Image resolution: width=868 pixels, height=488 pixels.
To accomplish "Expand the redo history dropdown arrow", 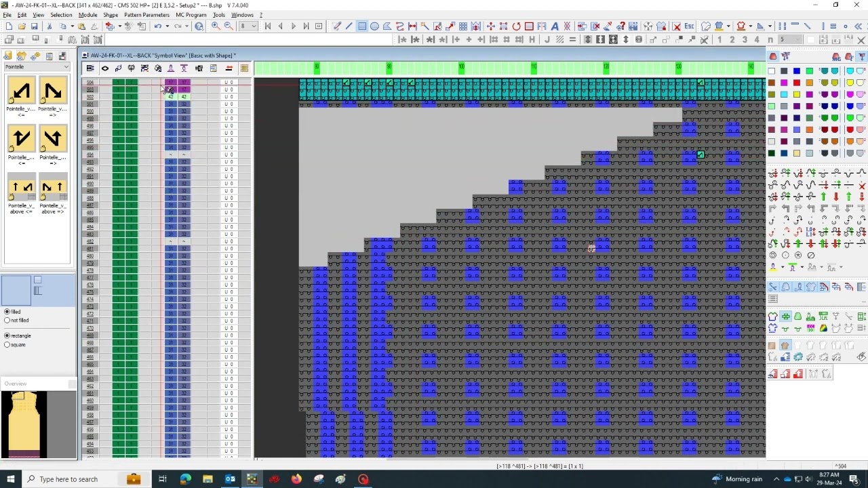I will coord(186,26).
